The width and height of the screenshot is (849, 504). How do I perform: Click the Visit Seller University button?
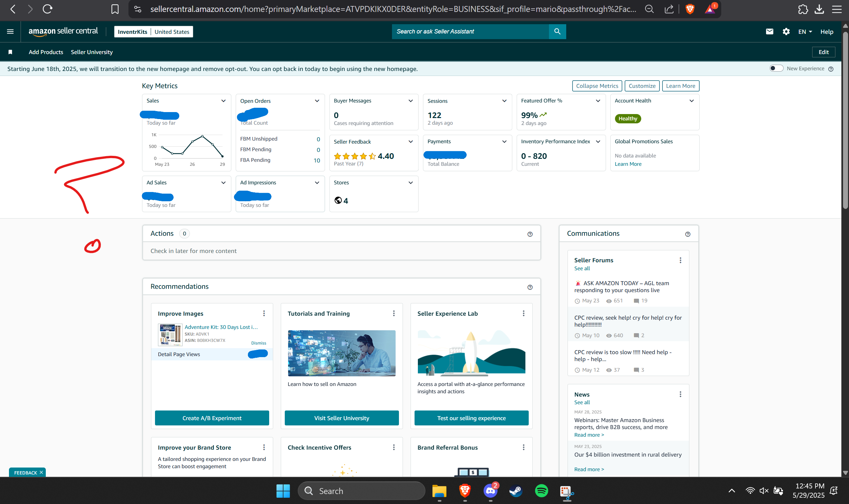342,418
